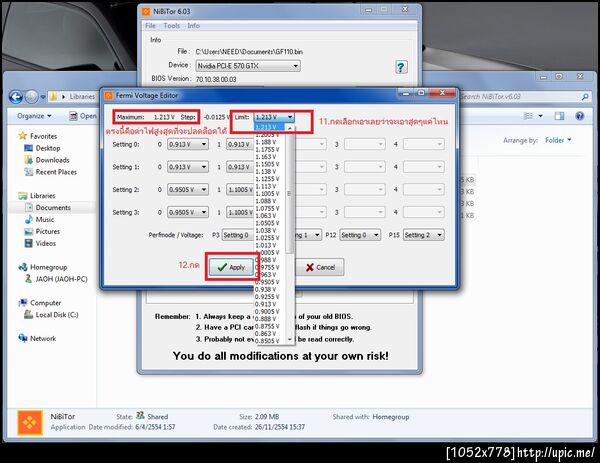Select 1.163 V in the limit list
The height and width of the screenshot is (463, 600).
[x=270, y=157]
